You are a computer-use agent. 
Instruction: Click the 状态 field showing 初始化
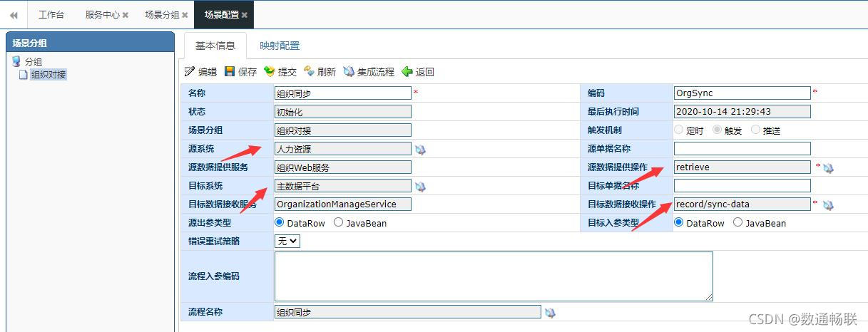[x=343, y=112]
